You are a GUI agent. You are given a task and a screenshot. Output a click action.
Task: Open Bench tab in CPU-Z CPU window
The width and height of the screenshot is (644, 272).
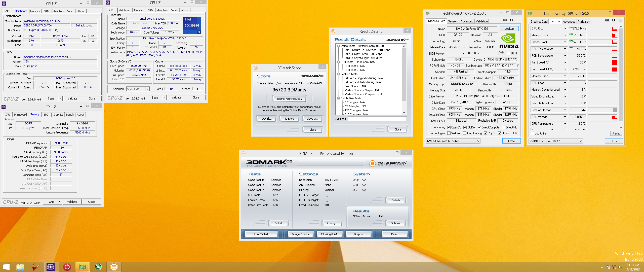point(174,10)
